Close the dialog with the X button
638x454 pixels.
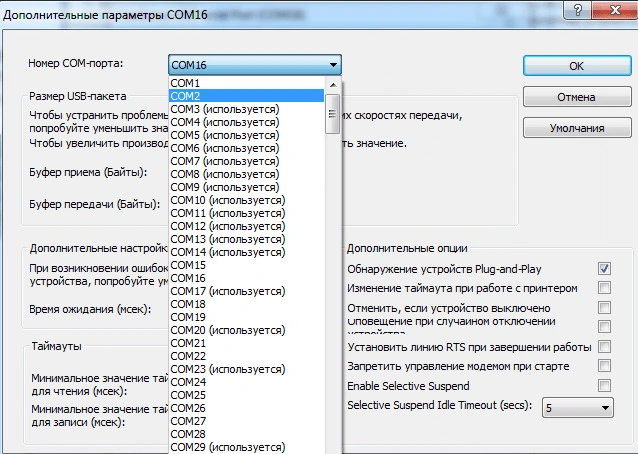pyautogui.click(x=615, y=9)
